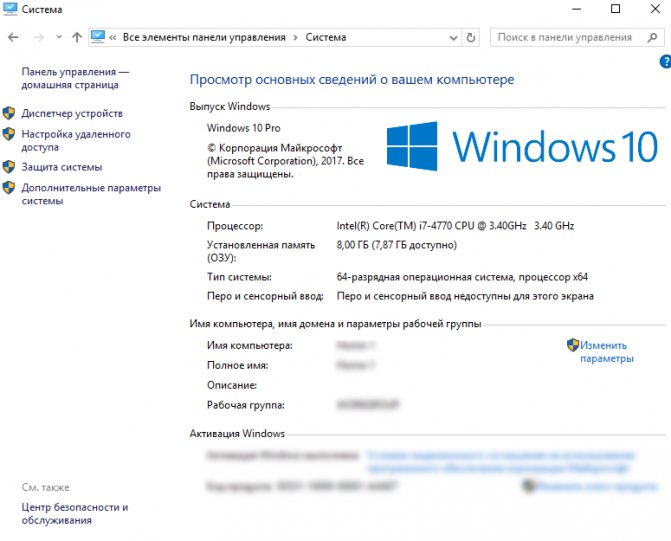Click the Back navigation arrow
Screen dimensions: 671x541
[x=12, y=37]
